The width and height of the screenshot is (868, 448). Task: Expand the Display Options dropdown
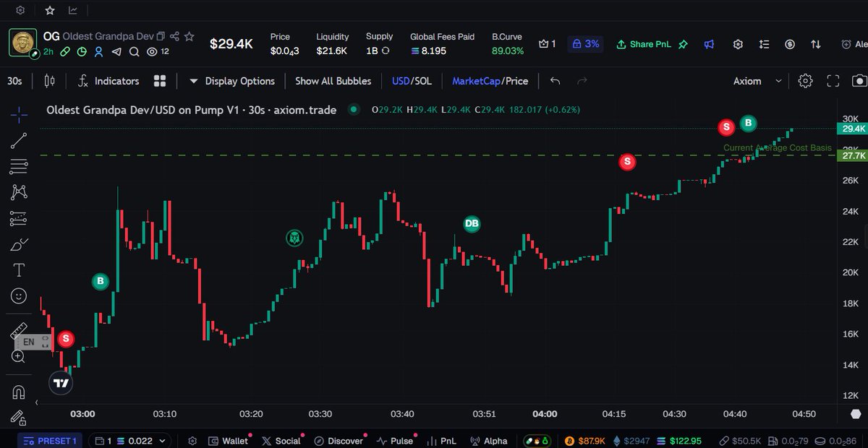(232, 81)
